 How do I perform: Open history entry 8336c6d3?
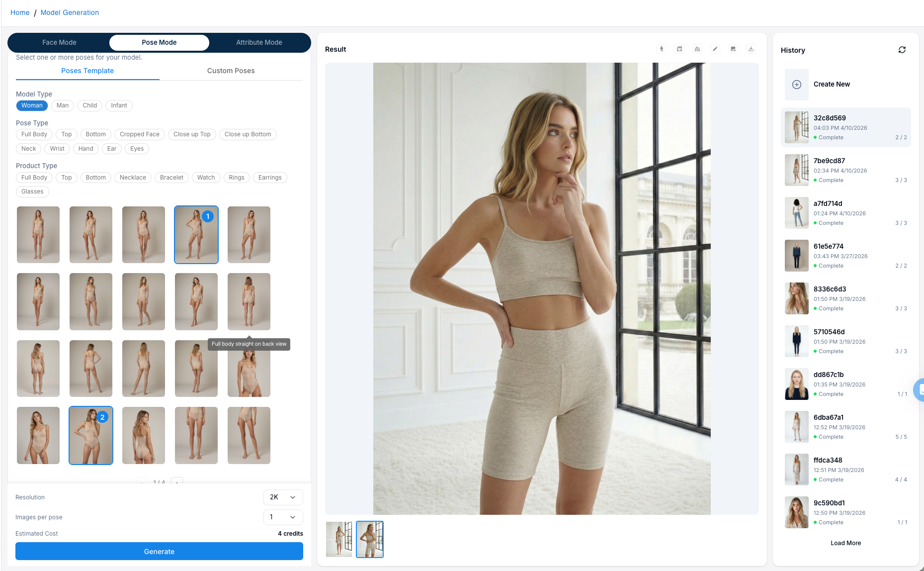point(846,298)
